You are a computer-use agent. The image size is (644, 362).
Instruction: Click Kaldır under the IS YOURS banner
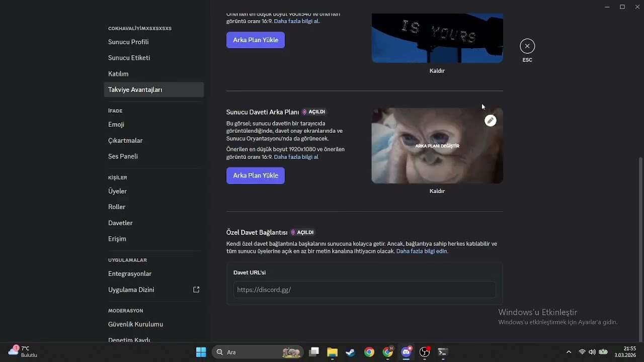(x=437, y=71)
